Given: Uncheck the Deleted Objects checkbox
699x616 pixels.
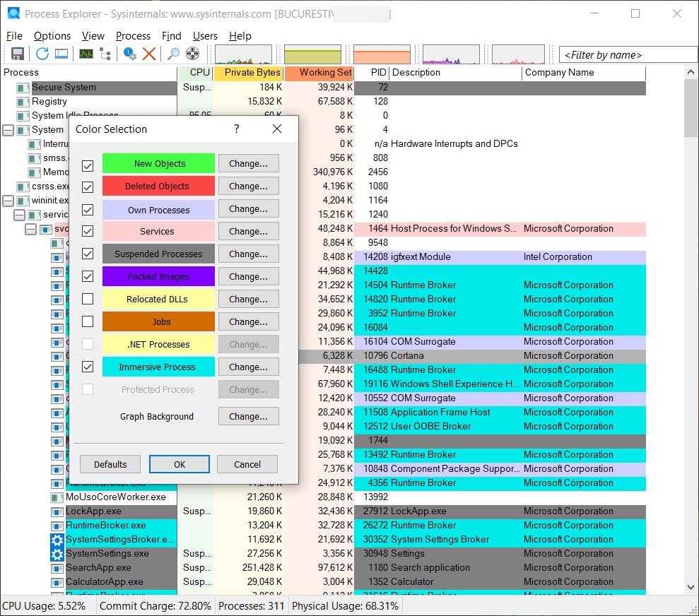Looking at the screenshot, I should [x=88, y=187].
